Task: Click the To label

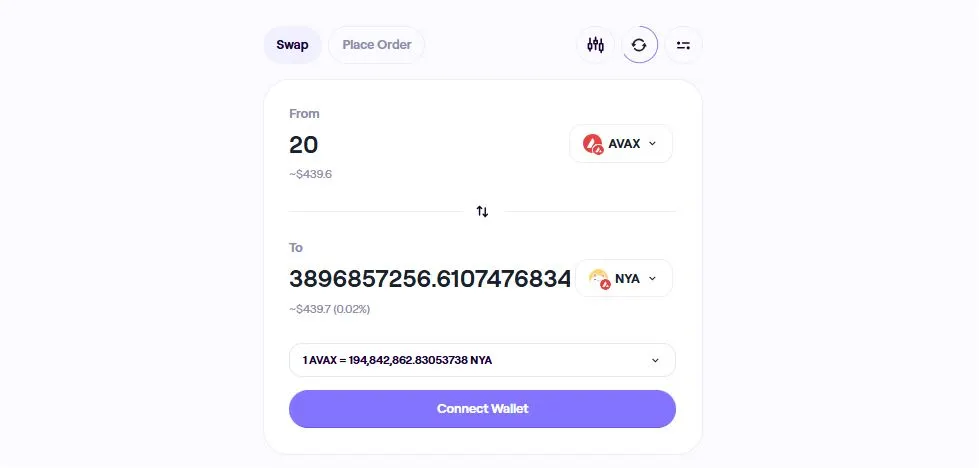Action: [296, 247]
